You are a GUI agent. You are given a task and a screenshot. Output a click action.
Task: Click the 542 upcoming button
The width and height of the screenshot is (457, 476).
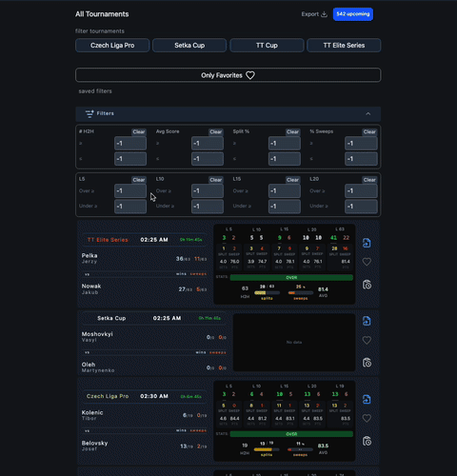[353, 14]
